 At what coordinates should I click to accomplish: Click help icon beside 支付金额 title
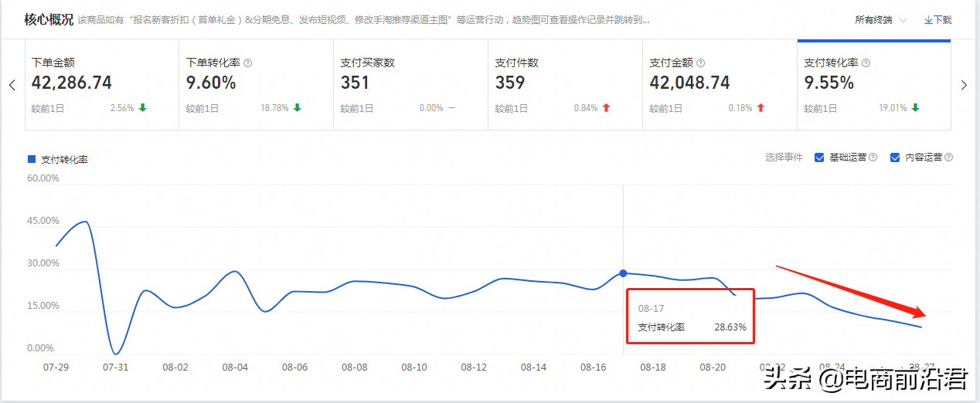700,63
